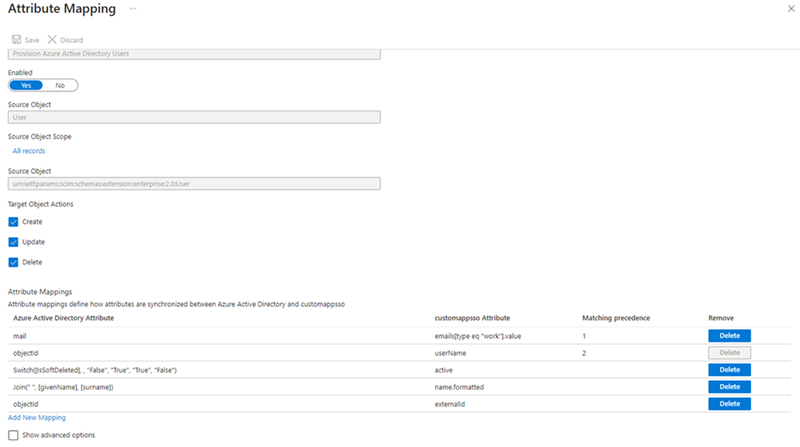Open the ellipsis menu beside Attribute Mapping
This screenshot has height=447, width=800.
(x=133, y=9)
